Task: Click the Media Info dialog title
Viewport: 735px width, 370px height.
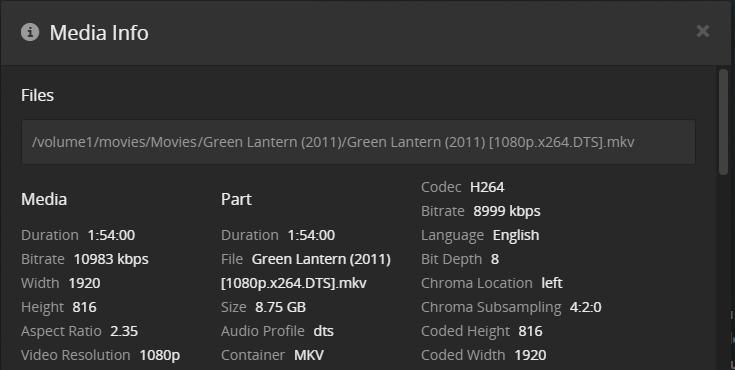Action: [99, 33]
